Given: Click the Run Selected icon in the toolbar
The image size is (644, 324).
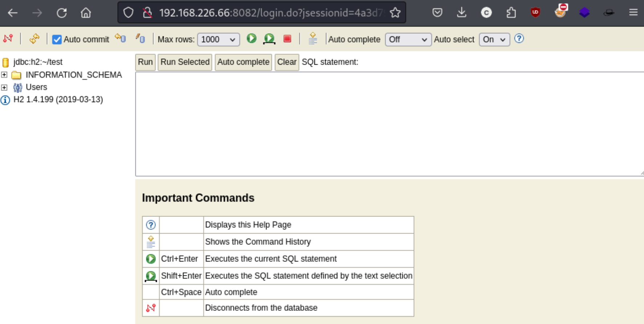Looking at the screenshot, I should [269, 39].
